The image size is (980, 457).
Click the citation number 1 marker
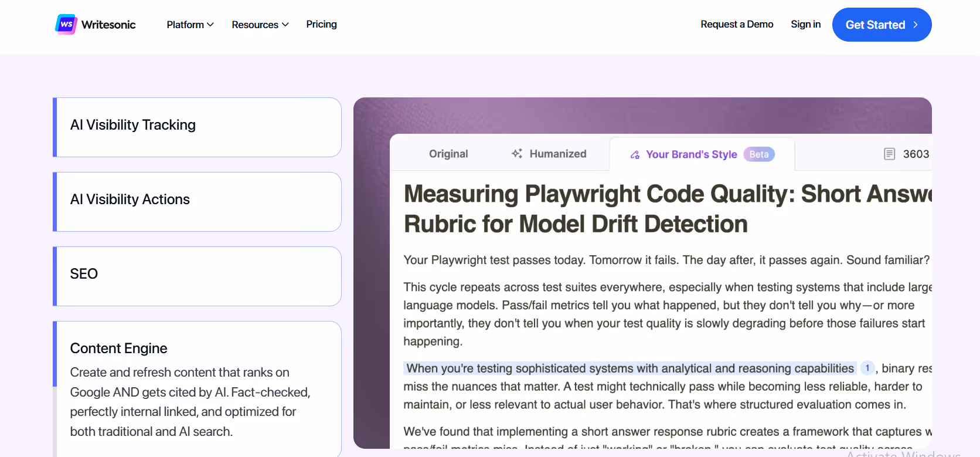867,368
